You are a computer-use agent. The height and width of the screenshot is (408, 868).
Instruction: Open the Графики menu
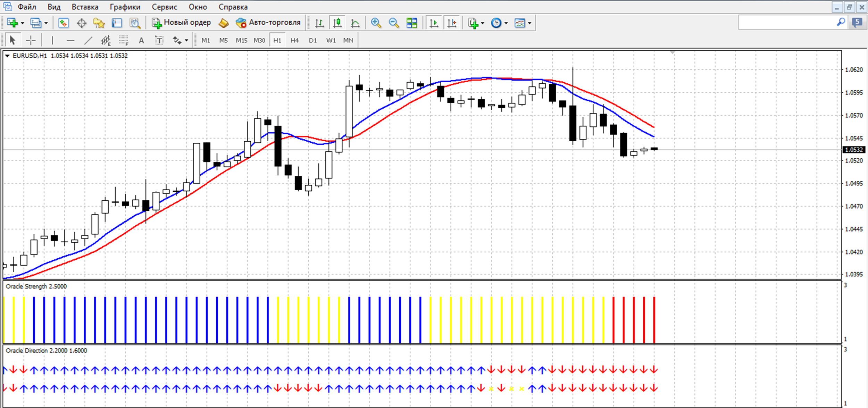125,7
